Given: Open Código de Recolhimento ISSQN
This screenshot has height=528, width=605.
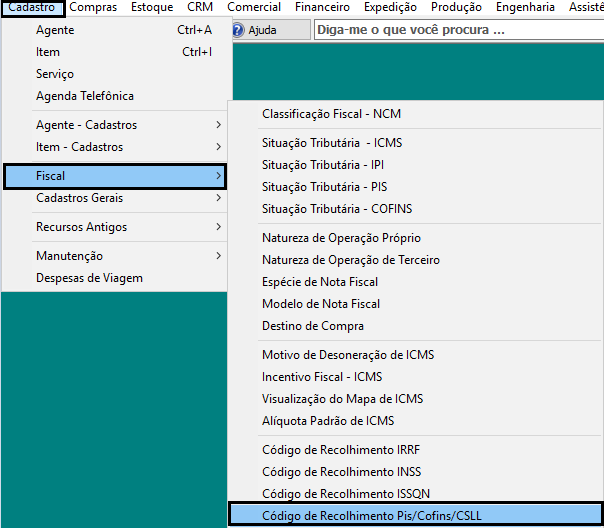Looking at the screenshot, I should pyautogui.click(x=416, y=494).
